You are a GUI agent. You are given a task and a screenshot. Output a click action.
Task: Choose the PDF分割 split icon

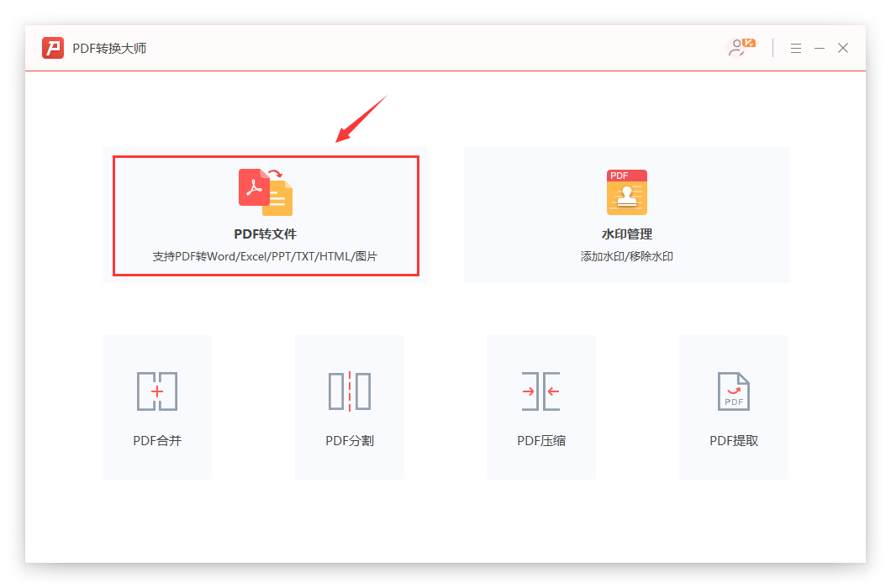pyautogui.click(x=350, y=391)
